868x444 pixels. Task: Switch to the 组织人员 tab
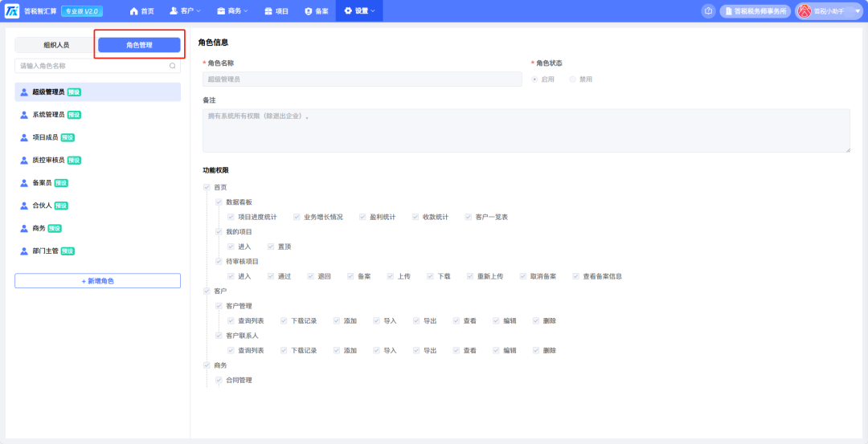click(x=56, y=45)
